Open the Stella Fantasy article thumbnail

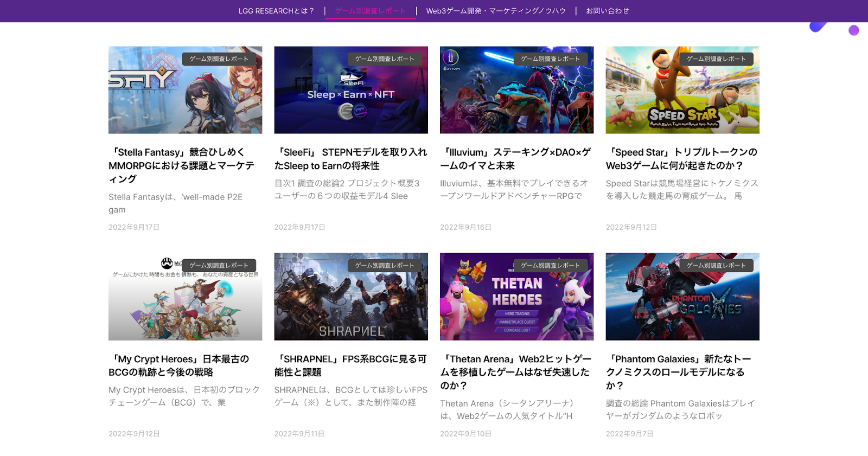[185, 90]
